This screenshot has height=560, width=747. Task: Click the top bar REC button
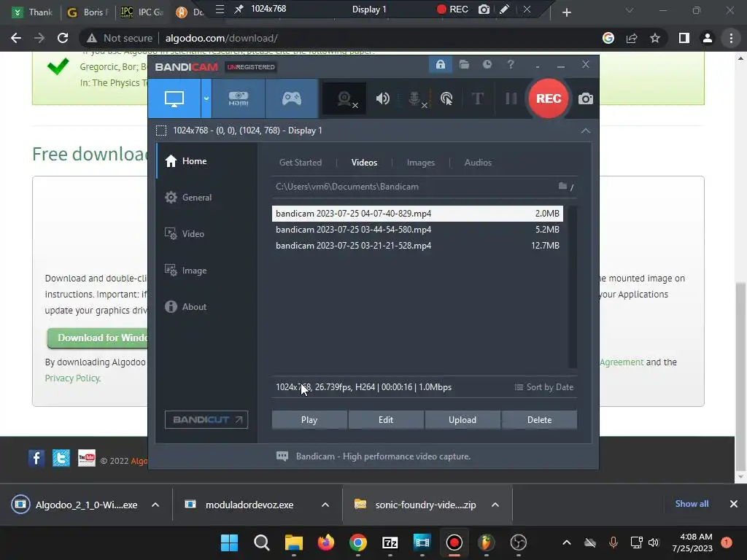click(x=452, y=9)
